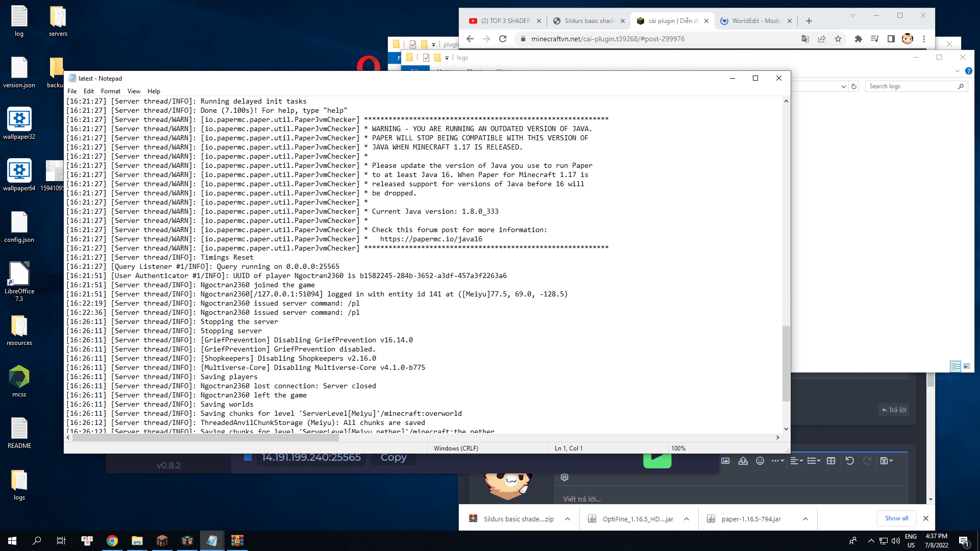Screen dimensions: 980x551
Task: Open the save draft dropdown in editor
Action: 887,461
